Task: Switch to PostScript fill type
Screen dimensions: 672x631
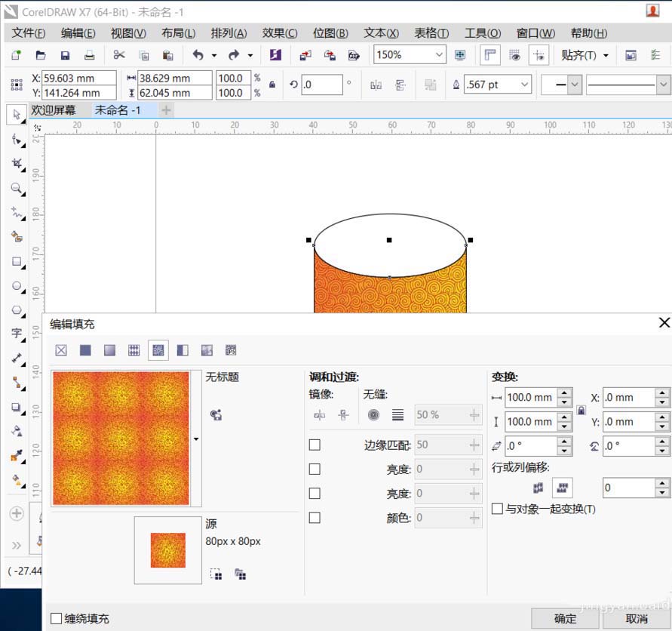Action: point(230,349)
